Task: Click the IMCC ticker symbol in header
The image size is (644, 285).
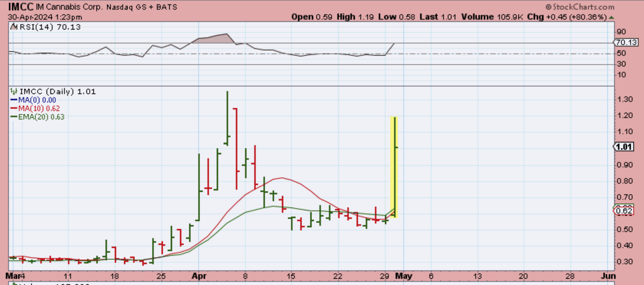Action: pos(20,7)
